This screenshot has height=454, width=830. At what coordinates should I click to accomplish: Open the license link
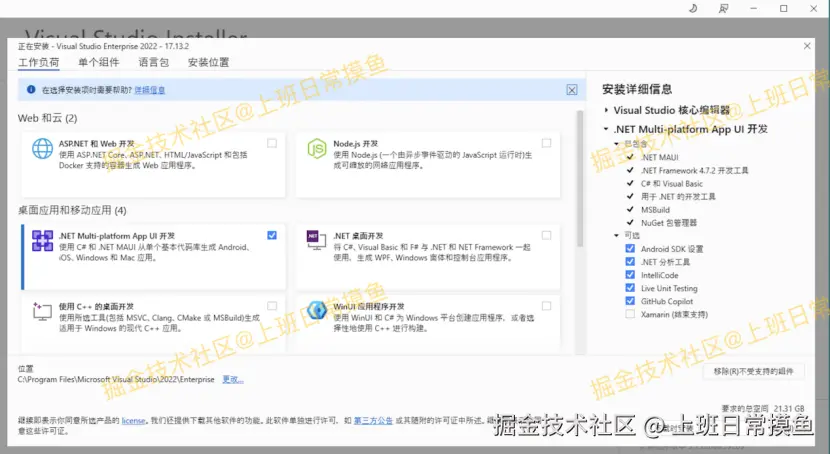pyautogui.click(x=133, y=421)
